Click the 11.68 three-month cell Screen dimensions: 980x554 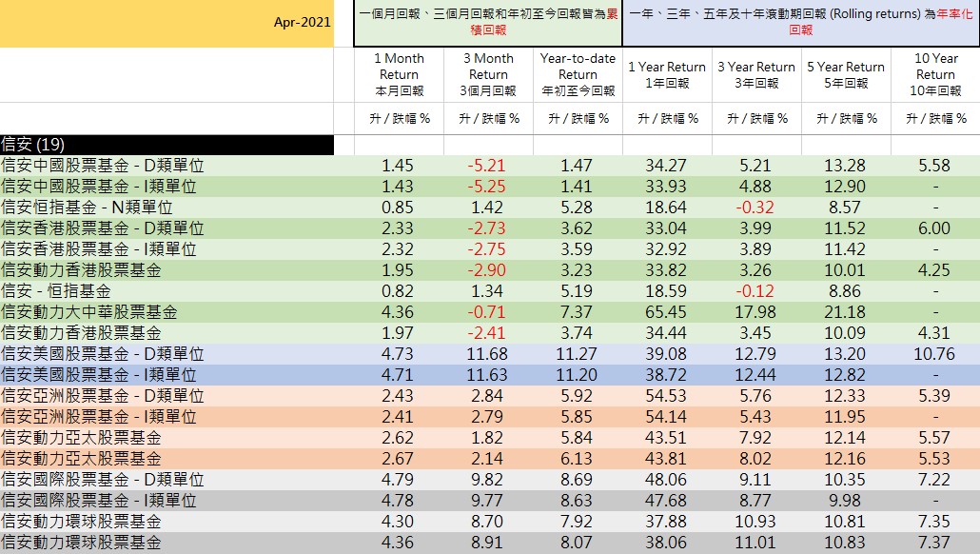pos(487,354)
